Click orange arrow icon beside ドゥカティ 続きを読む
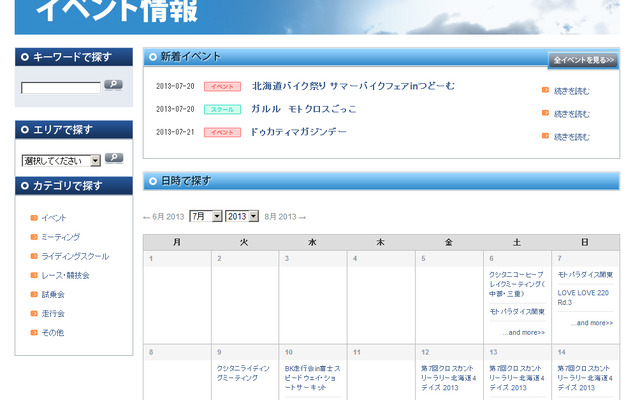 tap(545, 136)
